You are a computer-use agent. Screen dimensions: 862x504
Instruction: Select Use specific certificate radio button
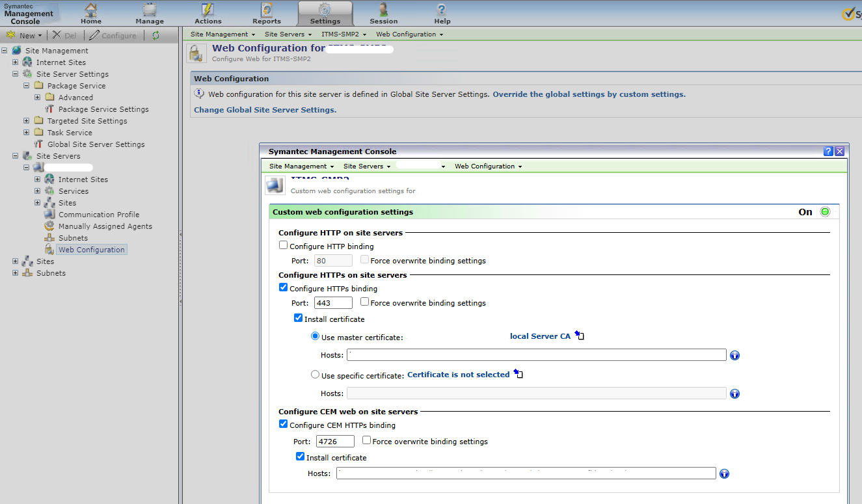tap(316, 375)
